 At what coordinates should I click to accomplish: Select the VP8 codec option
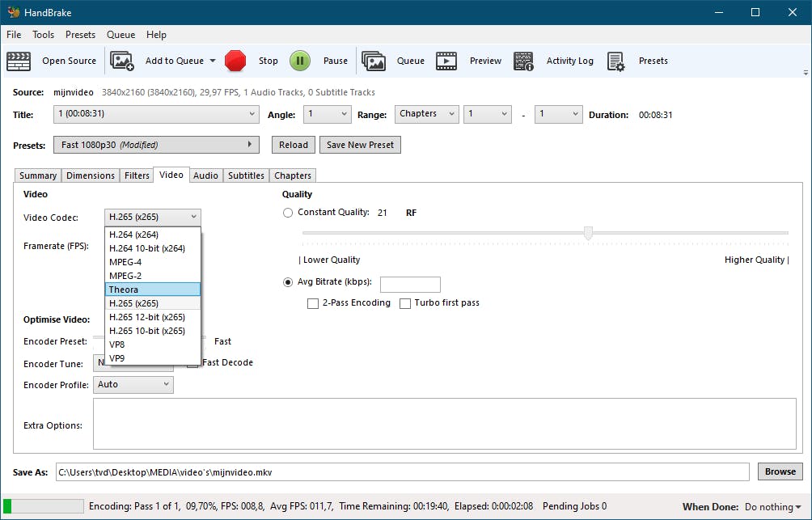point(152,345)
